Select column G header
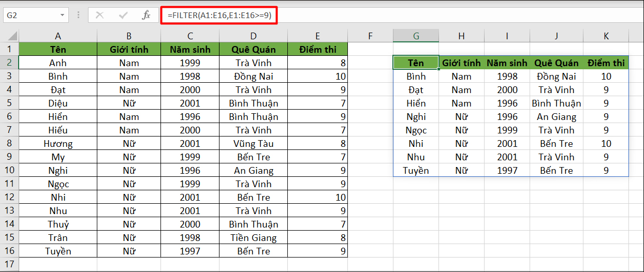This screenshot has height=272, width=644. [x=416, y=36]
